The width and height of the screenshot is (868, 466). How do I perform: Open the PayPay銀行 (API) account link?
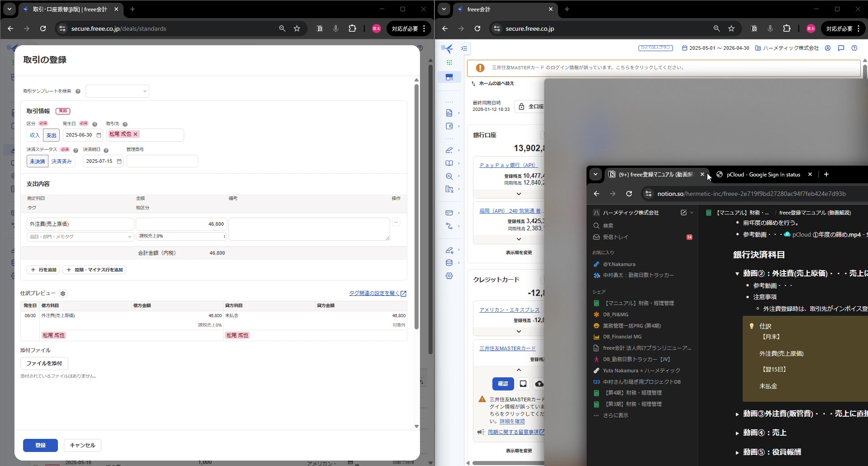point(508,165)
